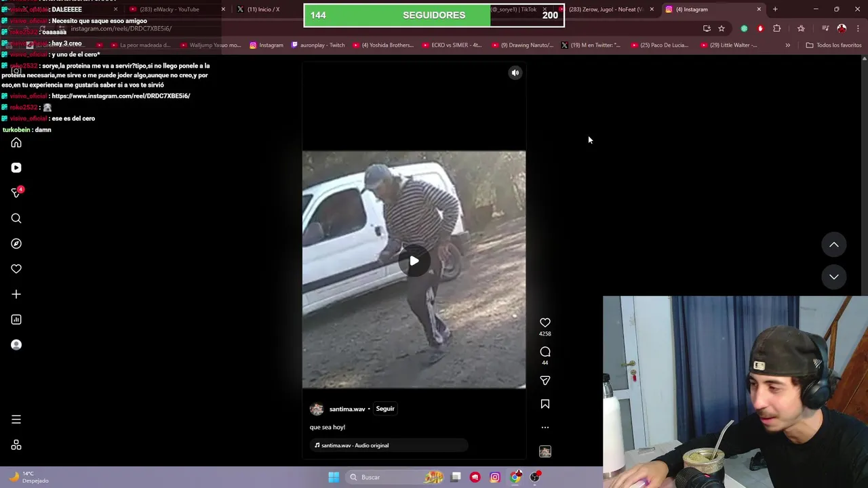
Task: Open the Chrome extensions puzzle icon
Action: click(777, 28)
